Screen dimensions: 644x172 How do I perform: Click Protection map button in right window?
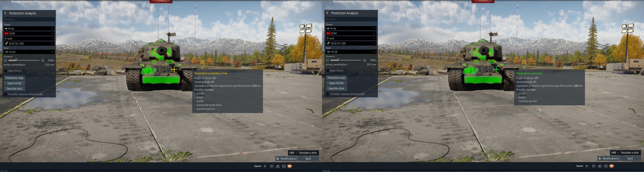pyautogui.click(x=336, y=78)
